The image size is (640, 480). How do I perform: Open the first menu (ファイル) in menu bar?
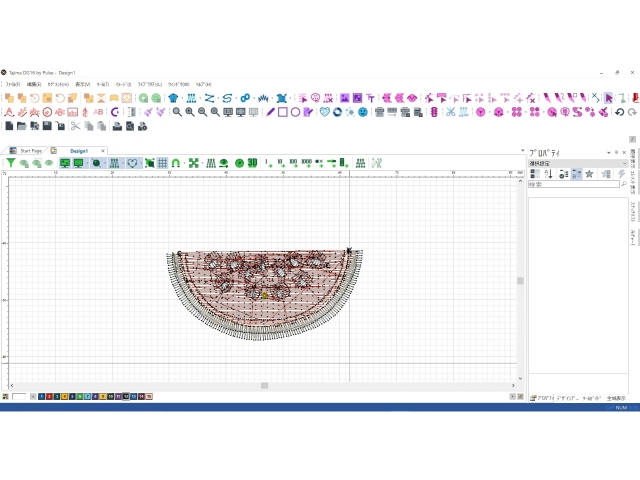pyautogui.click(x=13, y=84)
